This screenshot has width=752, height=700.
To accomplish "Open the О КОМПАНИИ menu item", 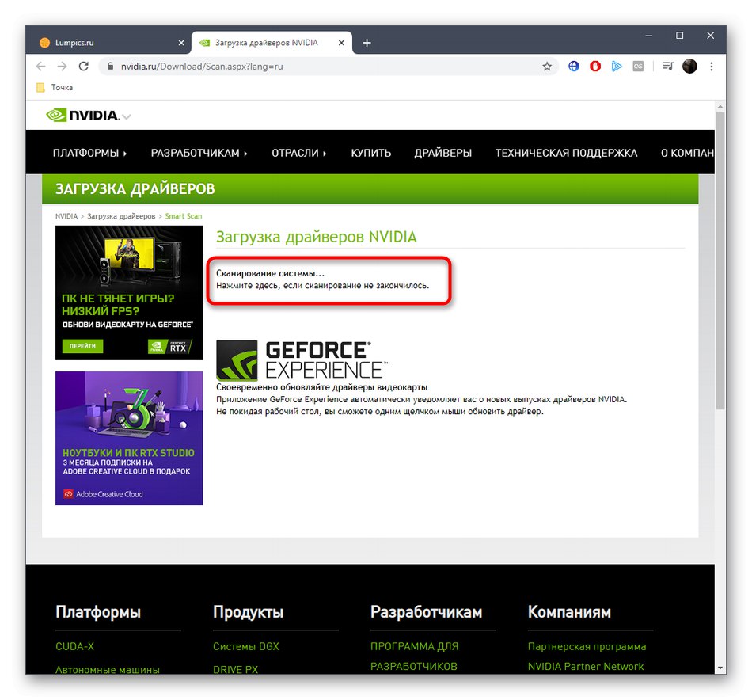I will [687, 153].
